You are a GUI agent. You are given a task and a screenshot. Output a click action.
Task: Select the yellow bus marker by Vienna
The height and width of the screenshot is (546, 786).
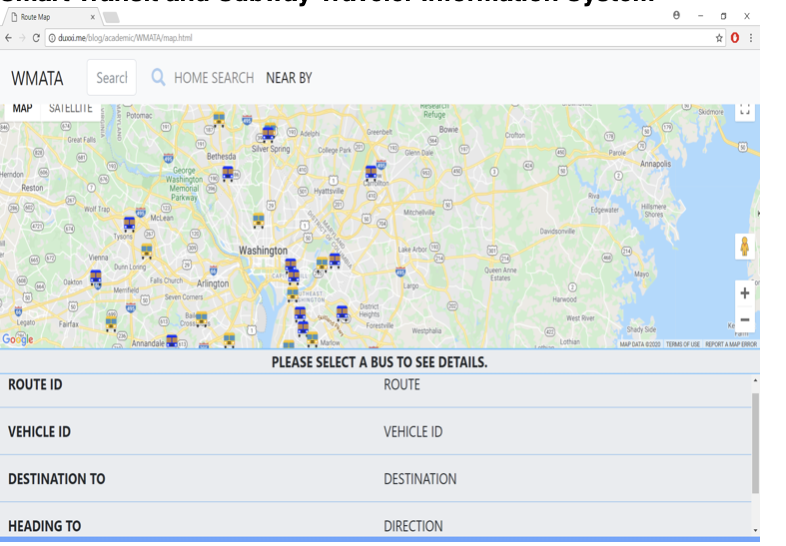point(146,251)
